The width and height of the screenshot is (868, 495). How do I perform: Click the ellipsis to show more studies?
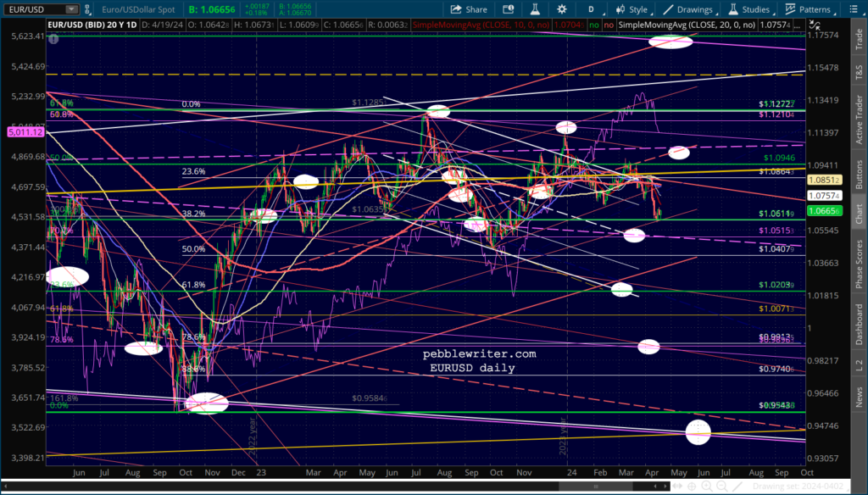coord(797,25)
